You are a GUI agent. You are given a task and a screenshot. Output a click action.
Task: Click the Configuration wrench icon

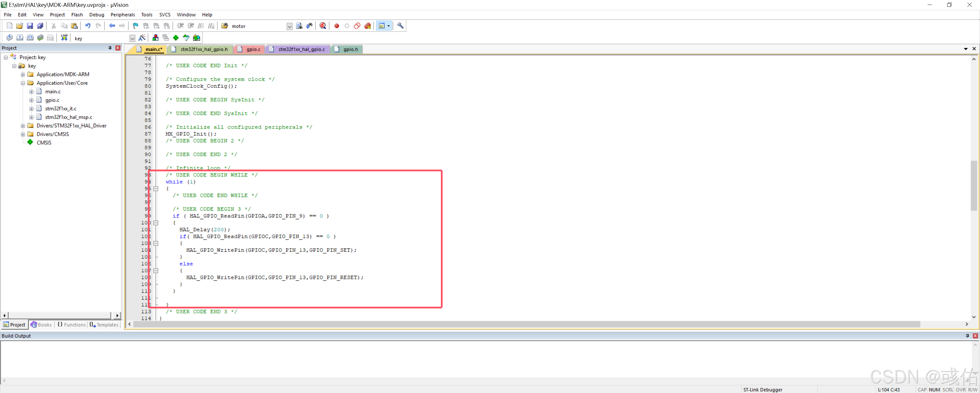(x=400, y=26)
